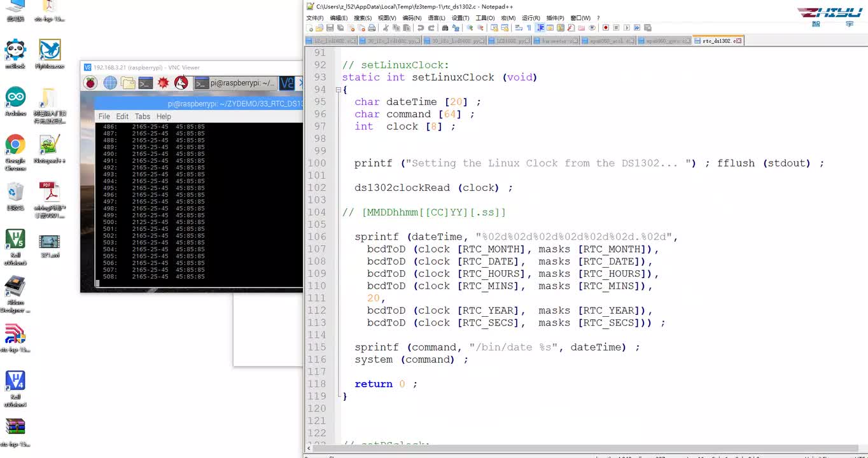Click Start macro recording red dot button

coord(606,28)
